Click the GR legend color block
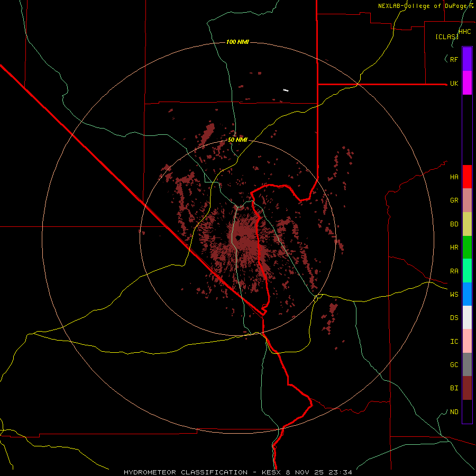 click(x=467, y=200)
